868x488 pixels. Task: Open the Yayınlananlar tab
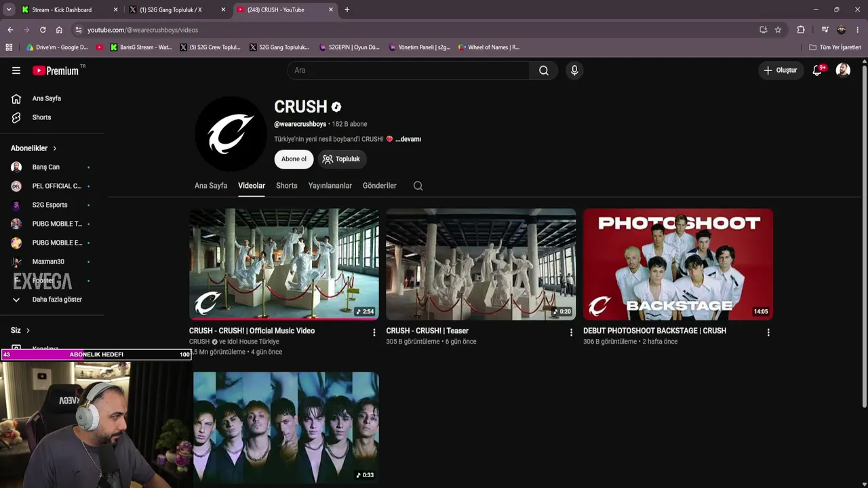tap(330, 186)
